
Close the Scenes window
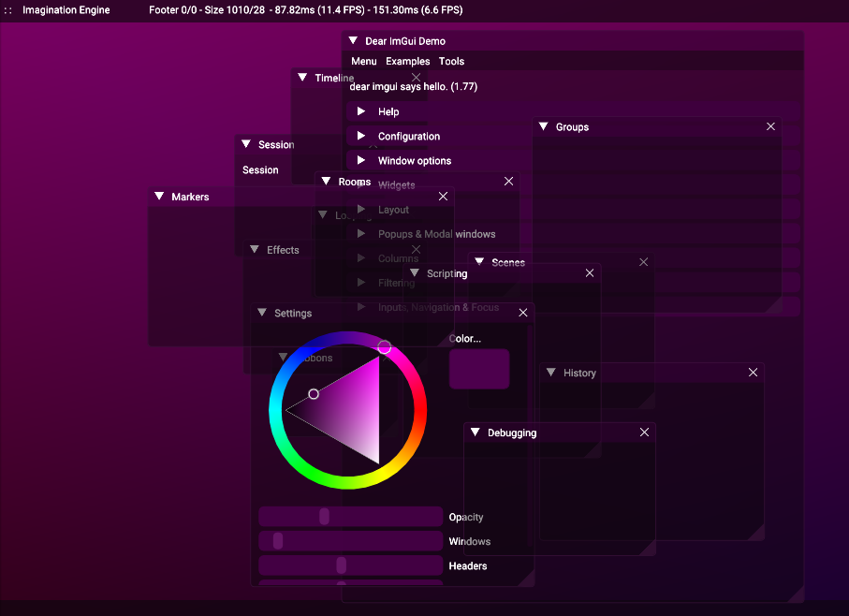pyautogui.click(x=643, y=262)
